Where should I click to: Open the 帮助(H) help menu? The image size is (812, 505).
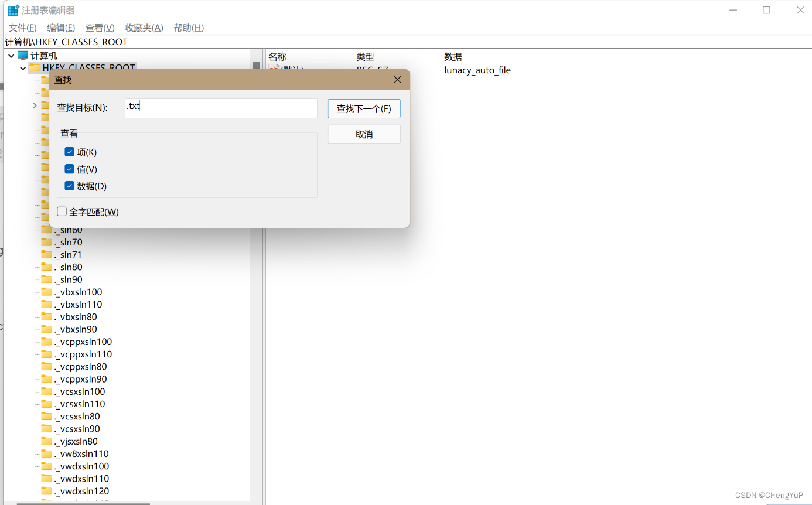click(x=189, y=28)
